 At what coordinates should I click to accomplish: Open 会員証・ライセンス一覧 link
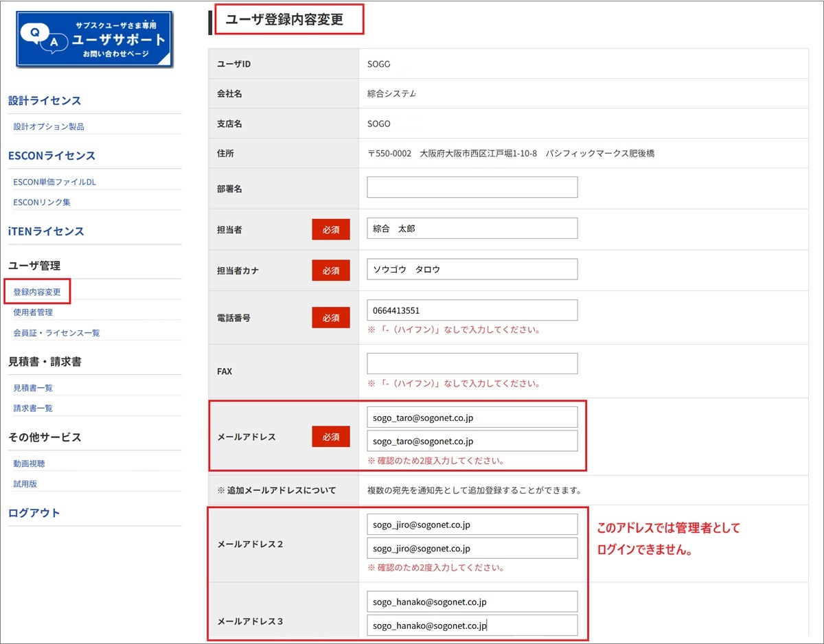[56, 333]
